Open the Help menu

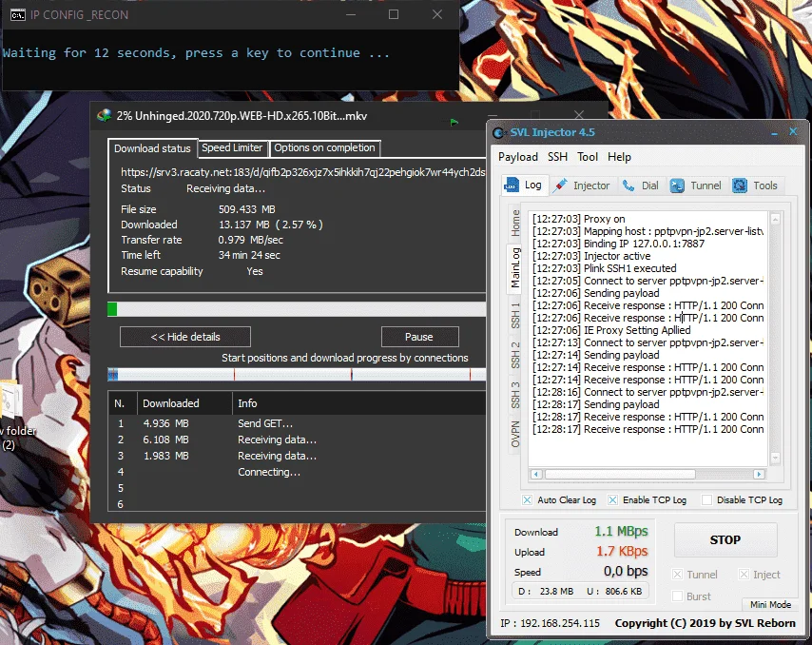pos(619,157)
